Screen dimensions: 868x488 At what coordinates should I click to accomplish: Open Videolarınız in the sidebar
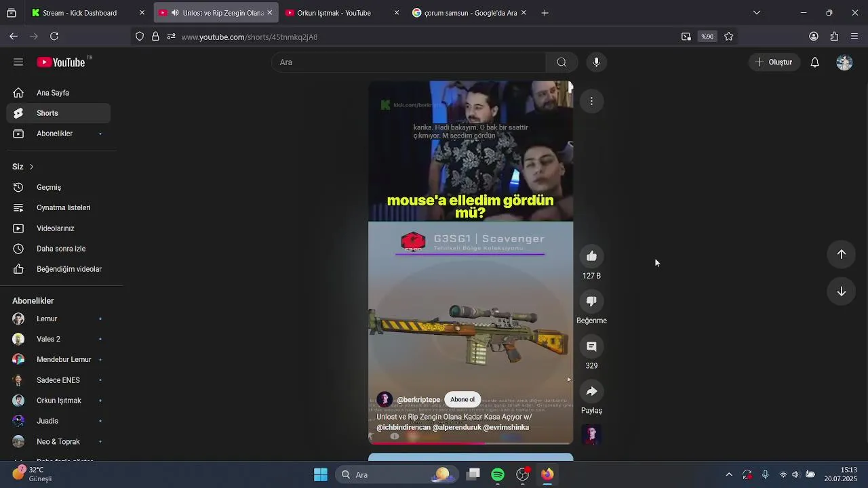(x=58, y=228)
